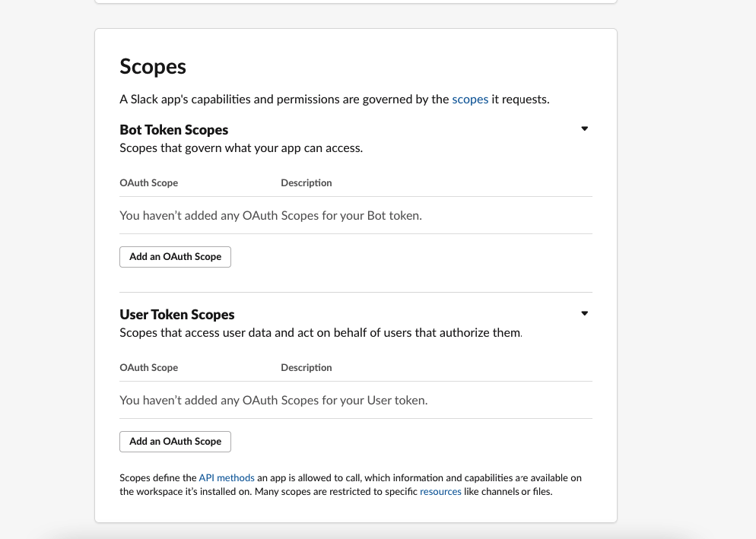The image size is (756, 539).
Task: Click Add an OAuth Scope under User Token Scopes
Action: pyautogui.click(x=175, y=441)
